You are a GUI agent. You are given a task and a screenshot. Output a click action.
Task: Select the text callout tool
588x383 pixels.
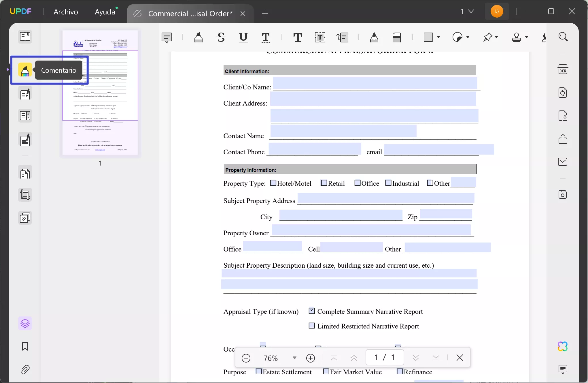[343, 37]
